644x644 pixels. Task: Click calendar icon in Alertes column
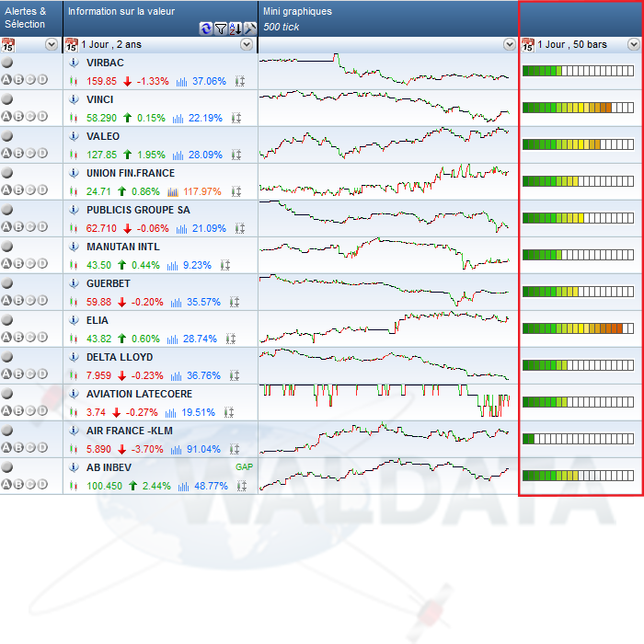[x=7, y=45]
